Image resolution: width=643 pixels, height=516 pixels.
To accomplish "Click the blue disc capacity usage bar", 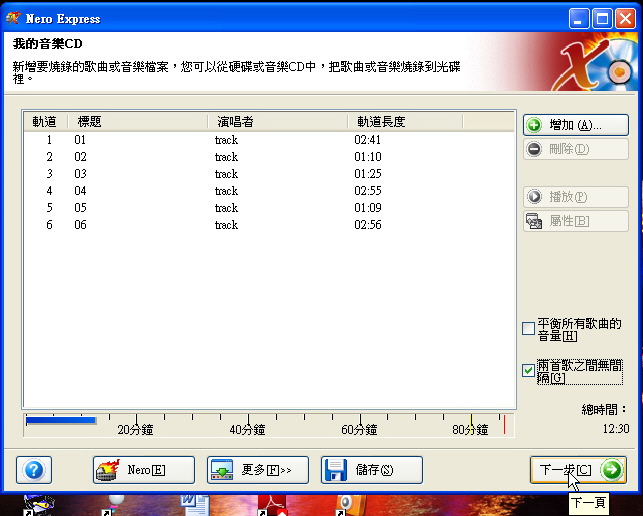I will pos(60,421).
